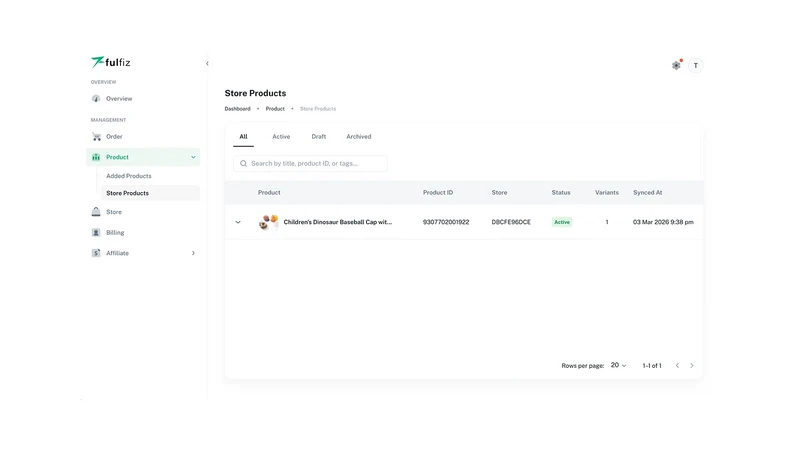Open Affiliate in the sidebar

(143, 253)
